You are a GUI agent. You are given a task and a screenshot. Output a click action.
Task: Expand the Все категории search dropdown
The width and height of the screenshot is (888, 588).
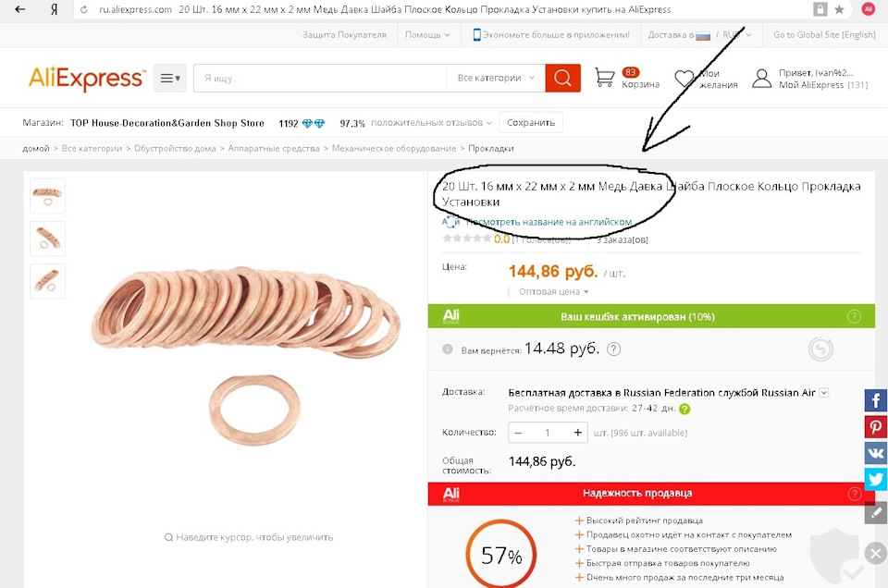click(x=496, y=78)
